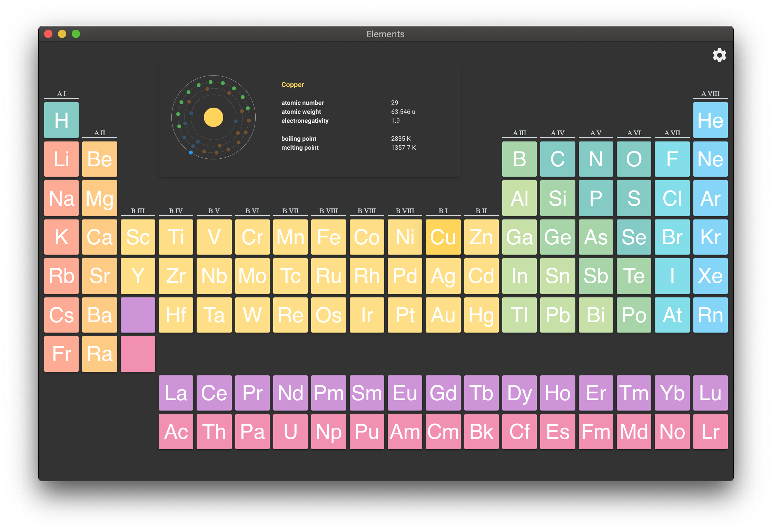This screenshot has width=772, height=532.
Task: Pick the Neon (Ne) tile
Action: 710,159
